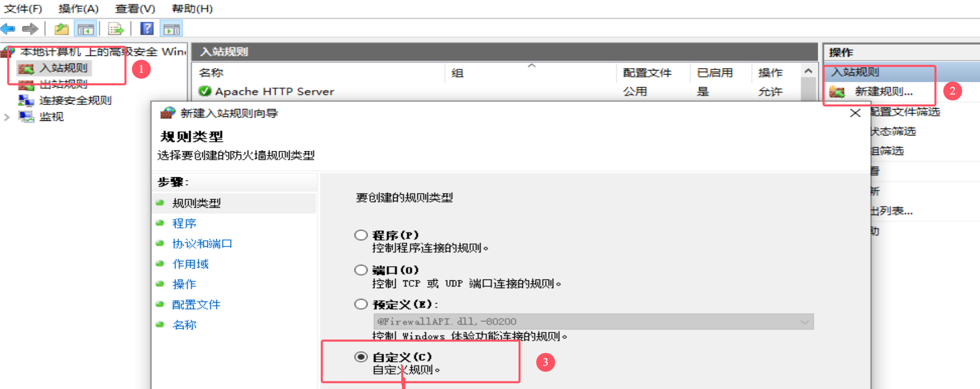Click the Outbound Rules (出站规则) firewall icon

(26, 85)
